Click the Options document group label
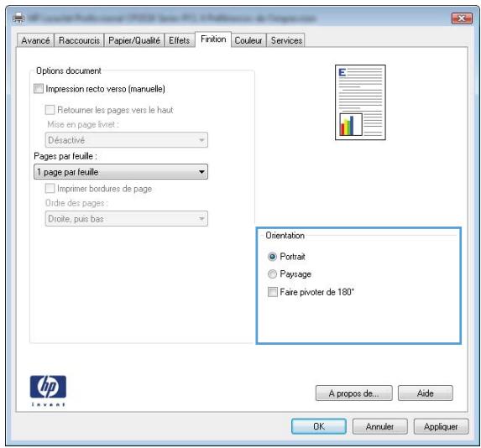This screenshot has width=481, height=448. [69, 70]
